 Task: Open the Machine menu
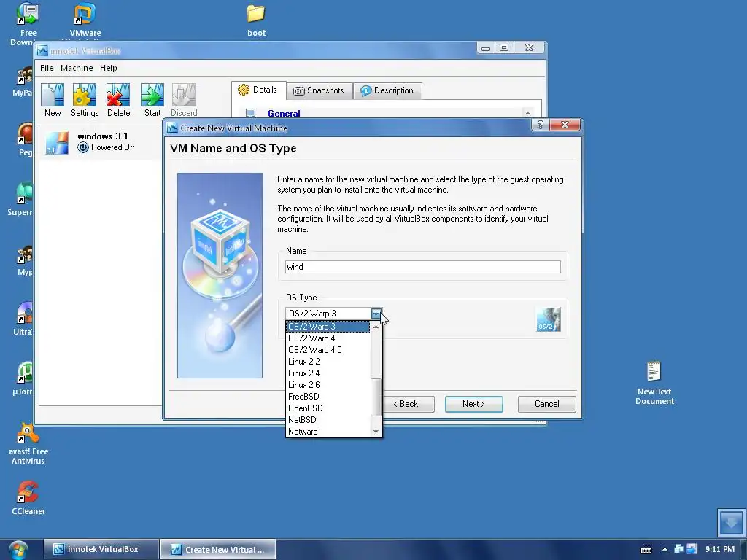pyautogui.click(x=77, y=68)
